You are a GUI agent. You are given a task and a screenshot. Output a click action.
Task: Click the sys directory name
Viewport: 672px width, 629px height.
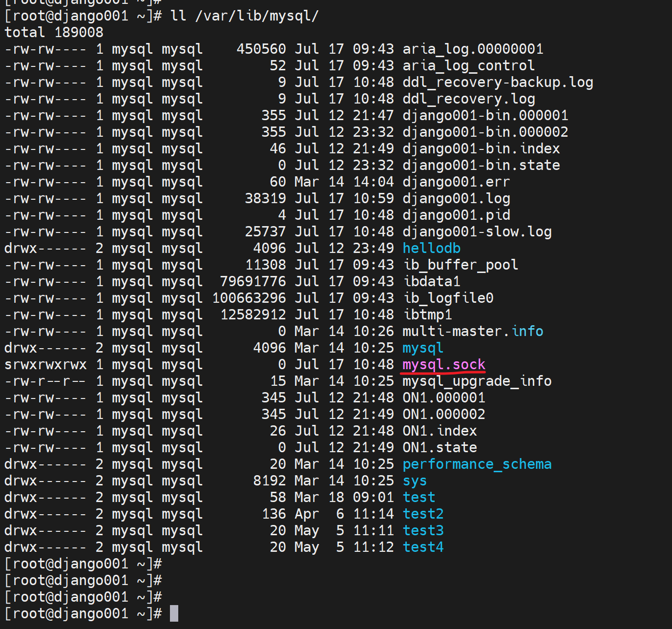pos(415,481)
